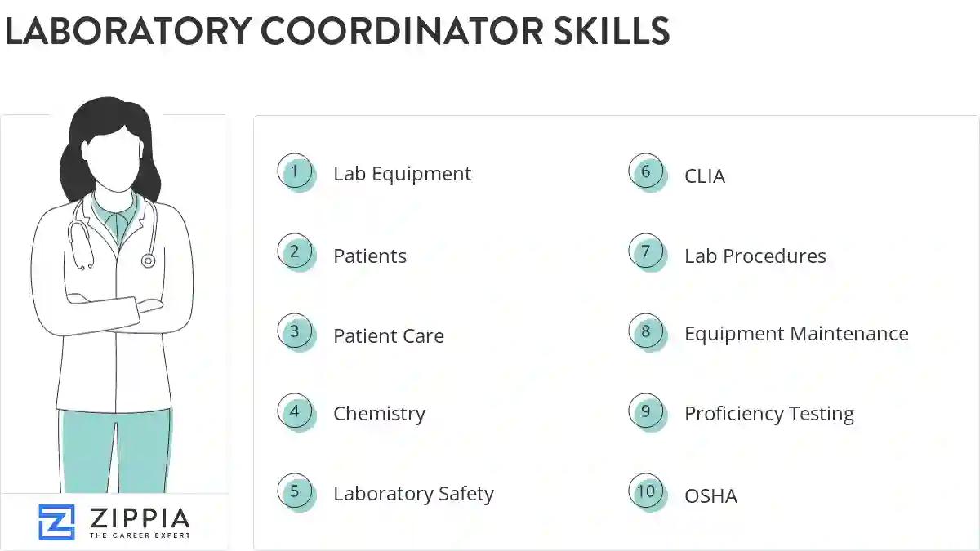Select the number 7 badge icon
This screenshot has height=551, width=980.
coord(647,252)
